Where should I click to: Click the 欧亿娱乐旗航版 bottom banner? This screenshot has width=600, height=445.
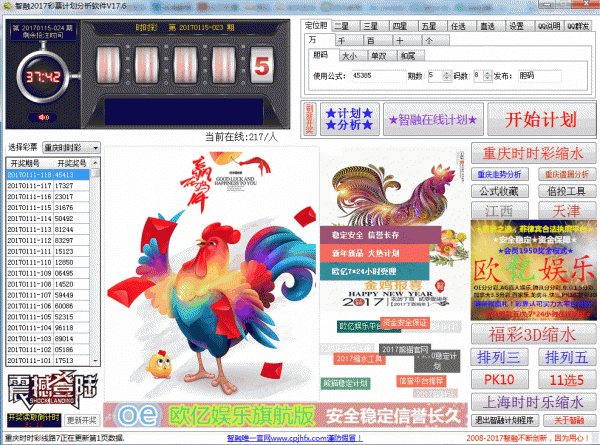285,414
